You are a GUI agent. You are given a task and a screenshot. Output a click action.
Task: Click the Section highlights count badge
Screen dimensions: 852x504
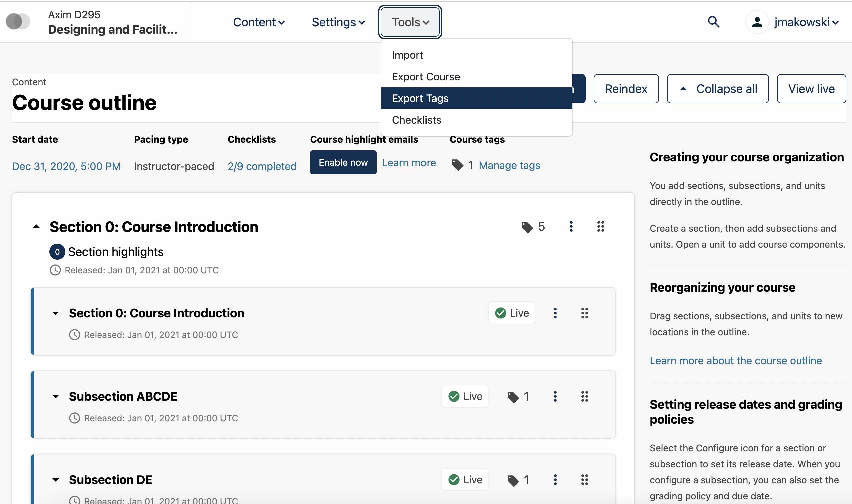57,252
